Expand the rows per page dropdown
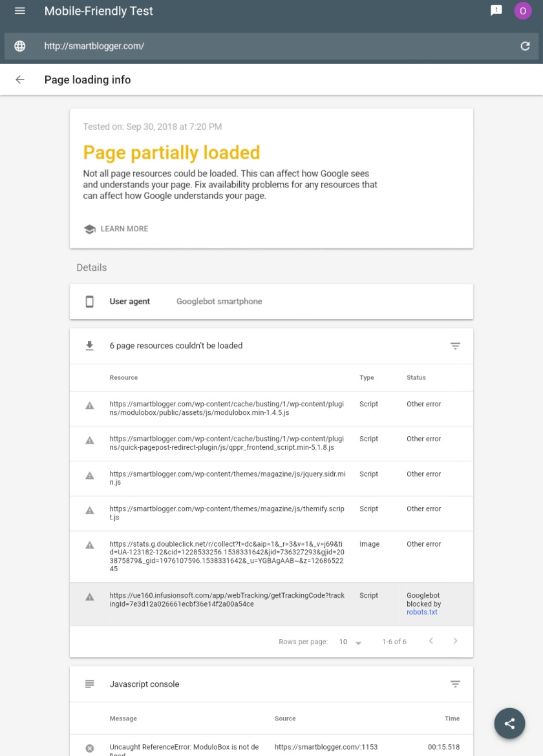Viewport: 543px width, 756px height. pyautogui.click(x=350, y=642)
